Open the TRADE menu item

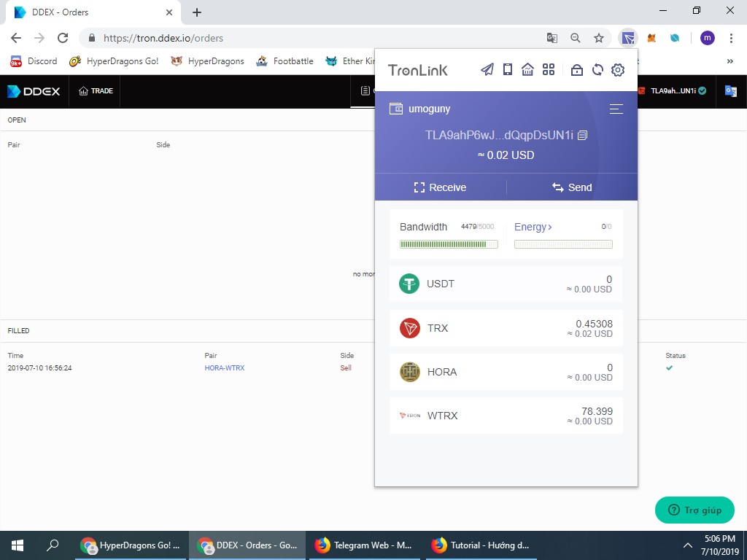pyautogui.click(x=96, y=91)
